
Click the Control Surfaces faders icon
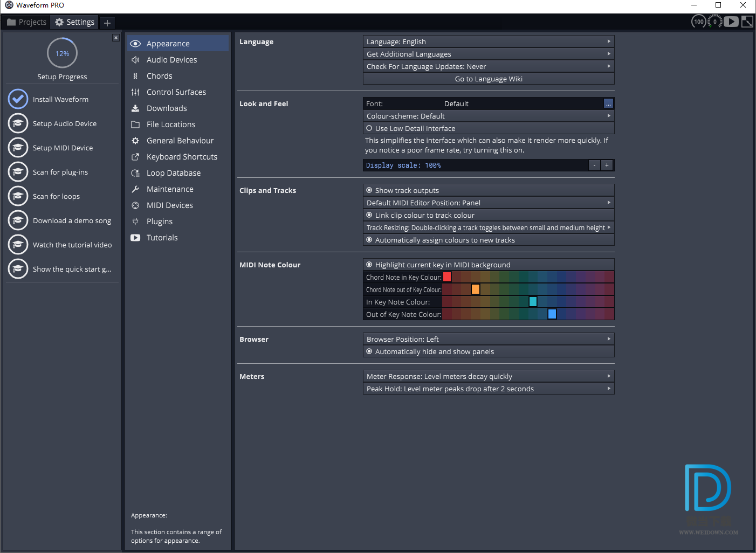pos(135,92)
